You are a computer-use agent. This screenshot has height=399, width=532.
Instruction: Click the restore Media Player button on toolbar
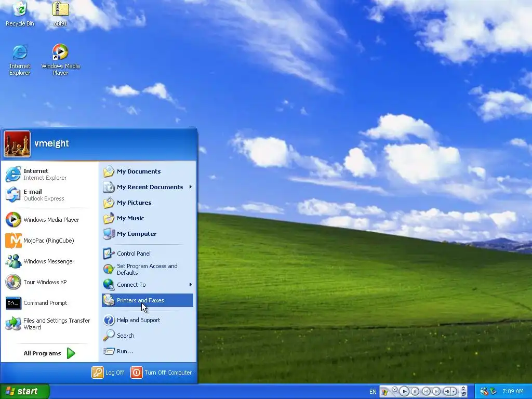[463, 394]
